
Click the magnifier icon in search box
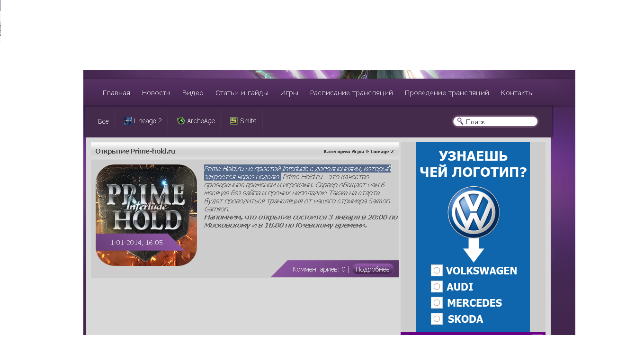(460, 121)
